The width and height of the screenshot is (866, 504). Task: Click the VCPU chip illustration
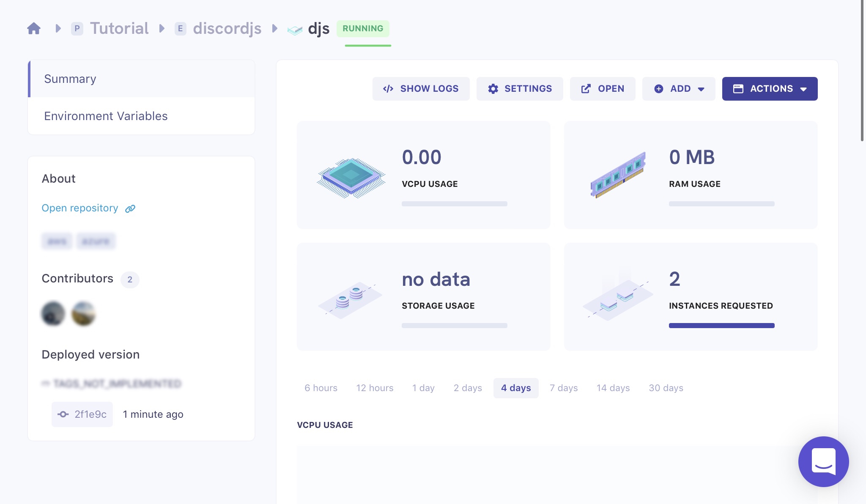coord(351,178)
